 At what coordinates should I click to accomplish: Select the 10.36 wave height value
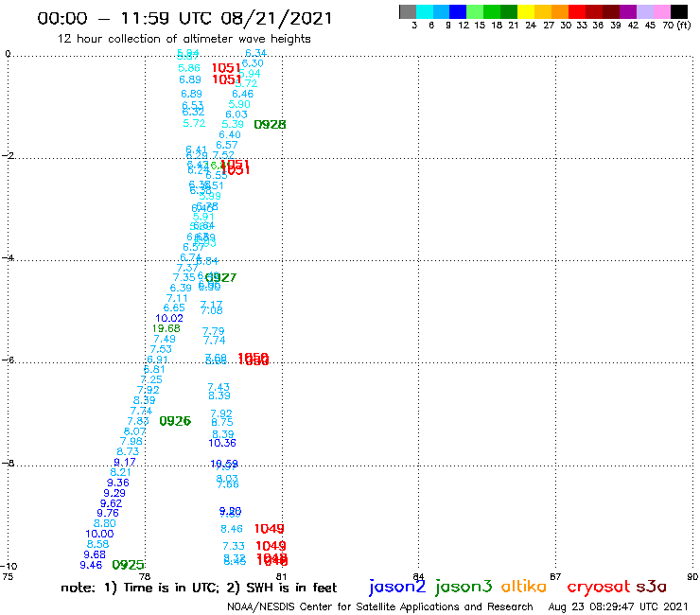coord(222,443)
